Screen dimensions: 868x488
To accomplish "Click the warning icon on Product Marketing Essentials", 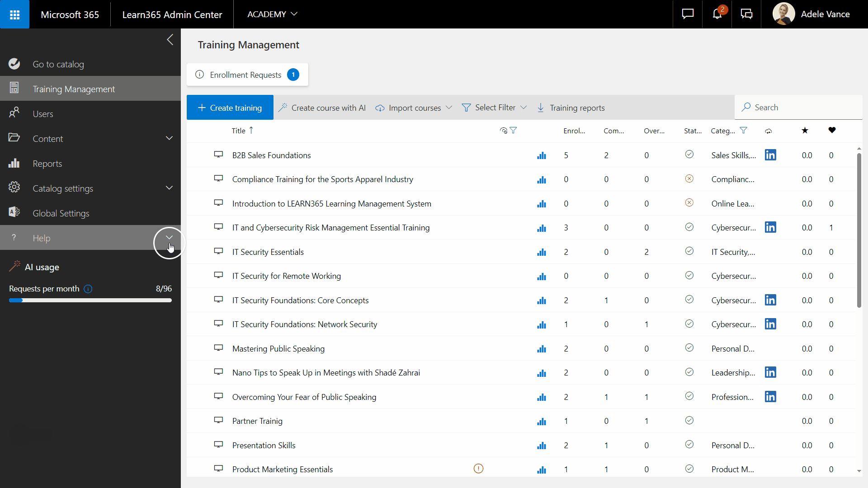I will pos(478,469).
